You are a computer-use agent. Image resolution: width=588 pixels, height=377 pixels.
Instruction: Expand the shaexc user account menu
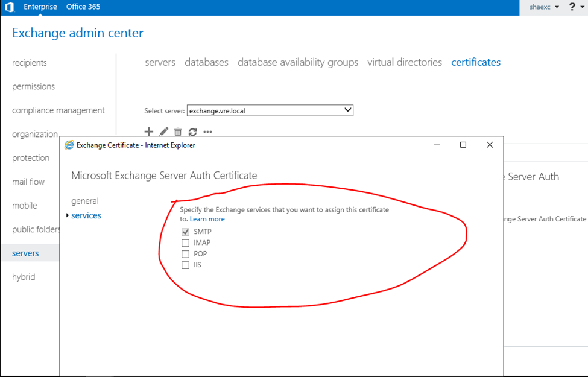click(x=544, y=7)
